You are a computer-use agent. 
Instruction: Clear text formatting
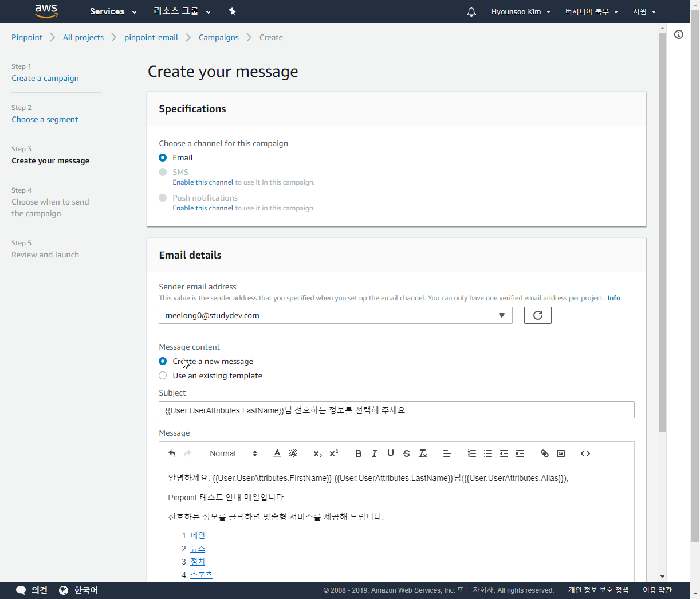[423, 453]
